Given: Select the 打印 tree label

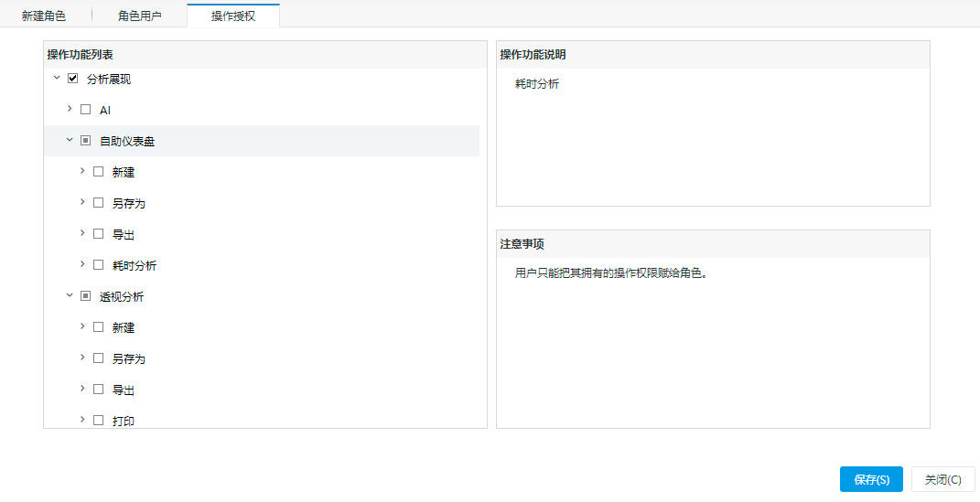Looking at the screenshot, I should pyautogui.click(x=124, y=422).
